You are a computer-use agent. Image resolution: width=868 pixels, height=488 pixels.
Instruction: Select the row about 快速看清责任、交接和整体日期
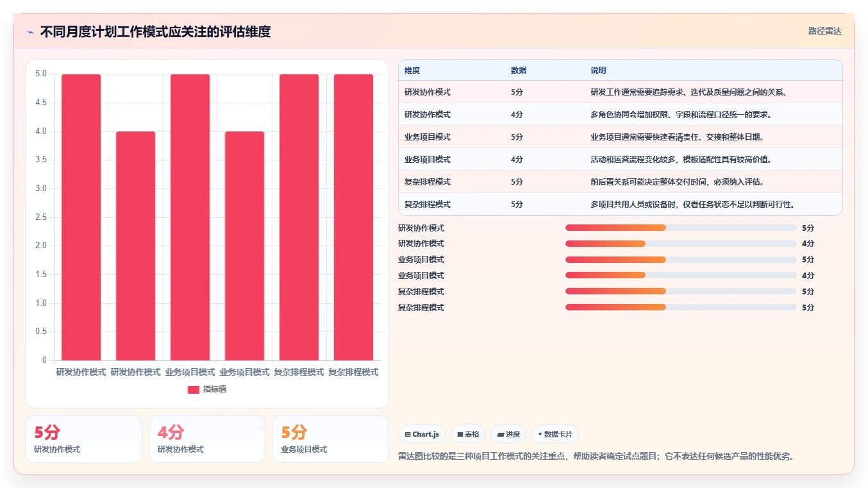[x=620, y=137]
